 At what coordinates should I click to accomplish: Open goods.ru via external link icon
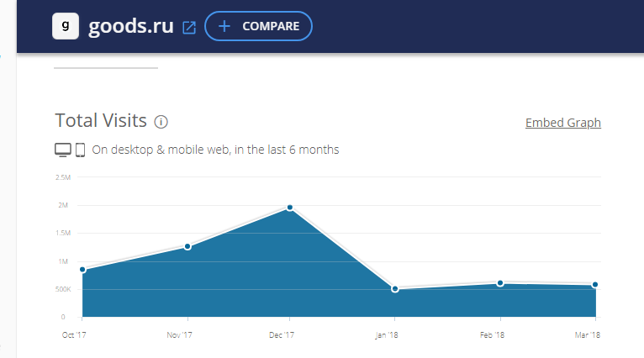pyautogui.click(x=189, y=27)
